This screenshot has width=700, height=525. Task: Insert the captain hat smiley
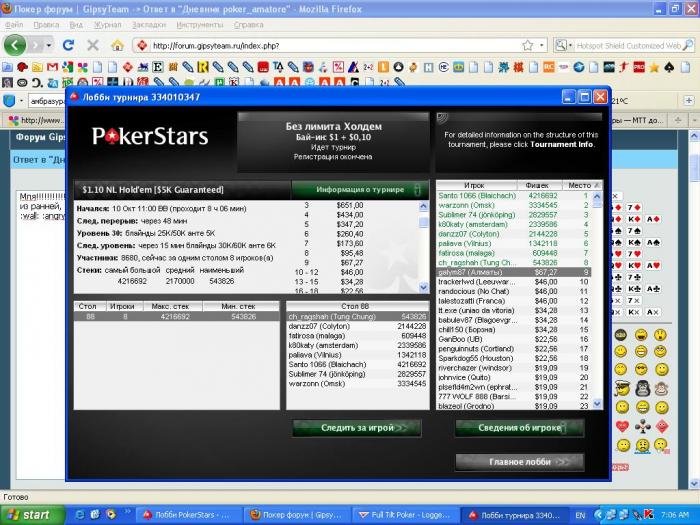622,388
